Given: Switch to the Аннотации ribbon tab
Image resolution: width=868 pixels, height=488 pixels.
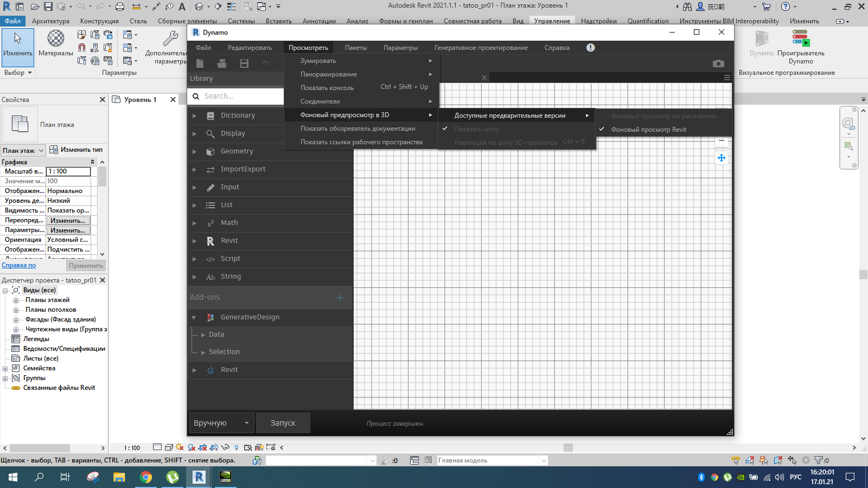Looking at the screenshot, I should coord(319,21).
